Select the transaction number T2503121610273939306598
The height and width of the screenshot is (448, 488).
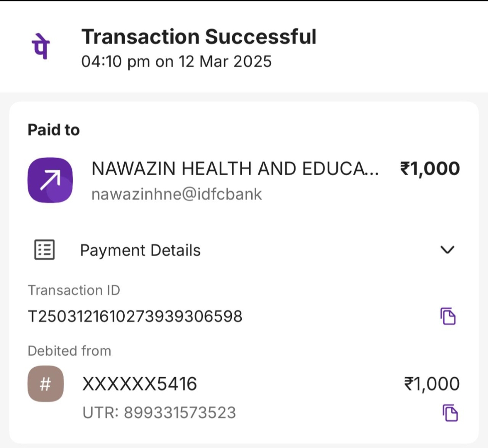coord(135,317)
